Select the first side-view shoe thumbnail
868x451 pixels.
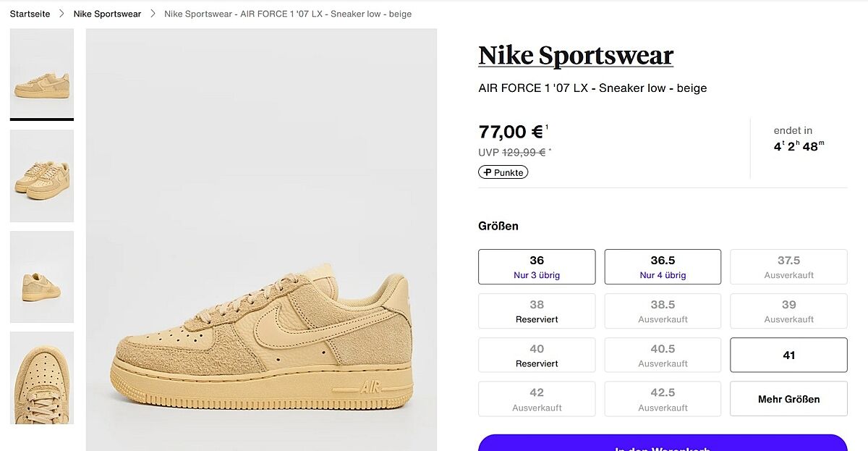[x=42, y=74]
